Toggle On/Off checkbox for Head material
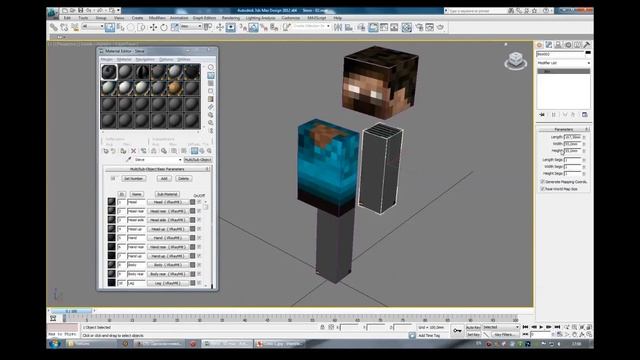This screenshot has width=640, height=360. tap(199, 202)
